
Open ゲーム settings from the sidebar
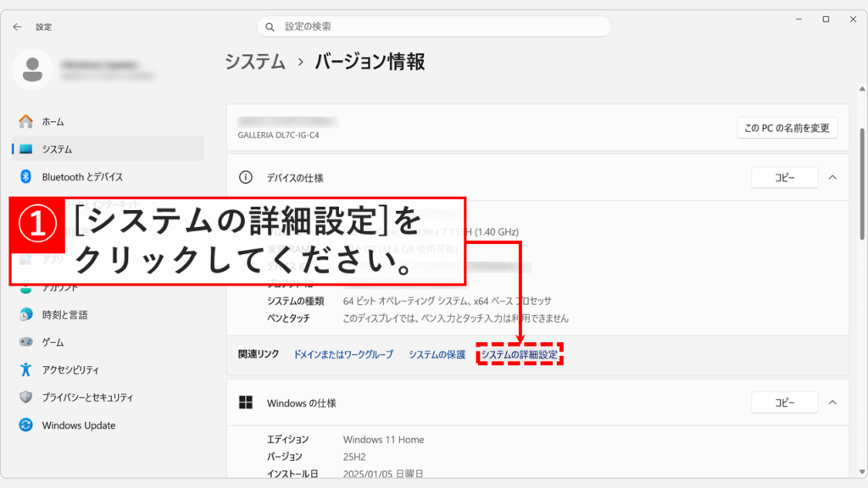[x=25, y=342]
